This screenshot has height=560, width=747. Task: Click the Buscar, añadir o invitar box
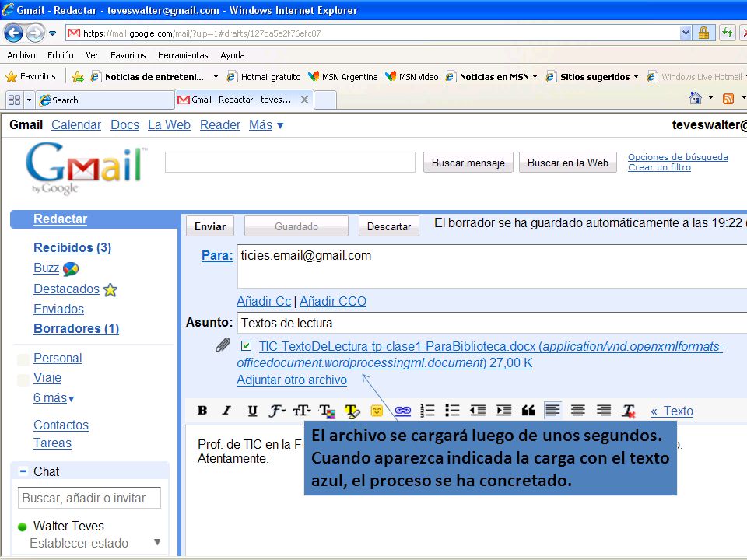pos(89,498)
